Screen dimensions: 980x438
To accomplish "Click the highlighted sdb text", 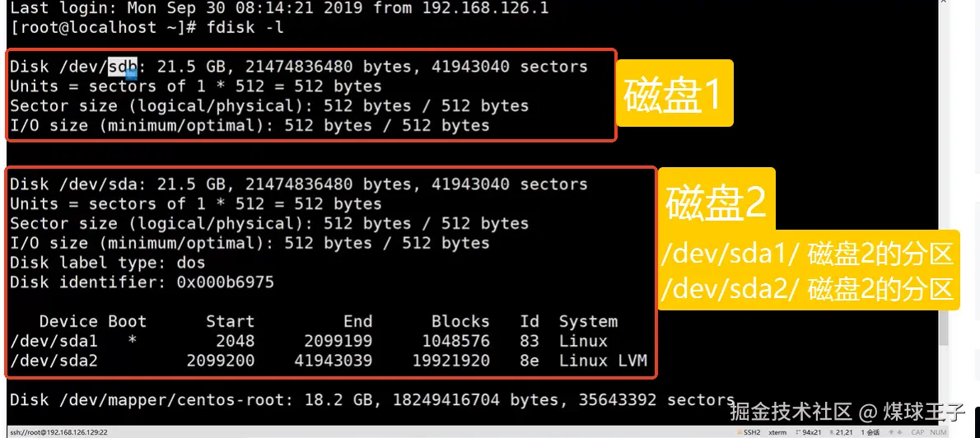I will [123, 67].
